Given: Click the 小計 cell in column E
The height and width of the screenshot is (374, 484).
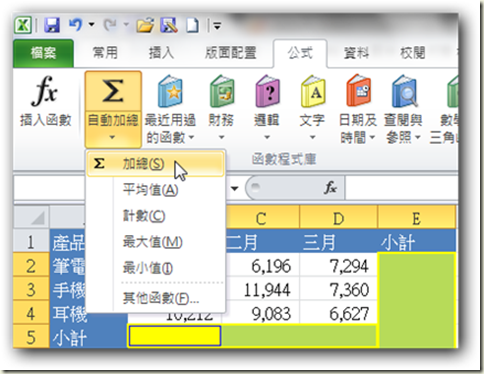Looking at the screenshot, I should [417, 241].
